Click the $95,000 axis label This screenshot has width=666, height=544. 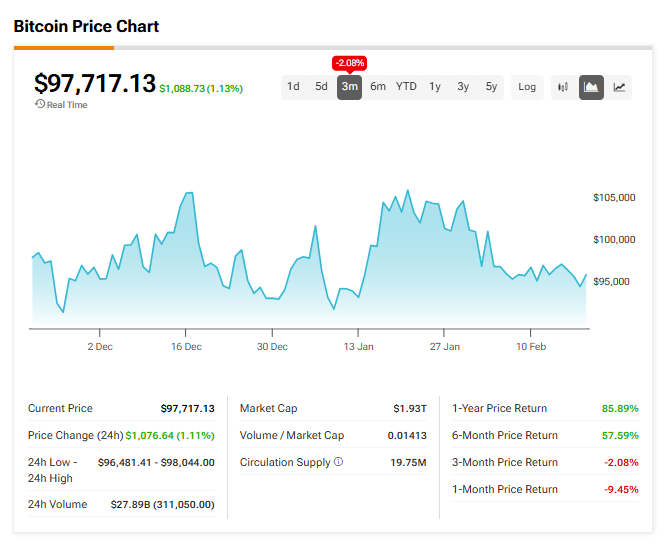tap(611, 282)
